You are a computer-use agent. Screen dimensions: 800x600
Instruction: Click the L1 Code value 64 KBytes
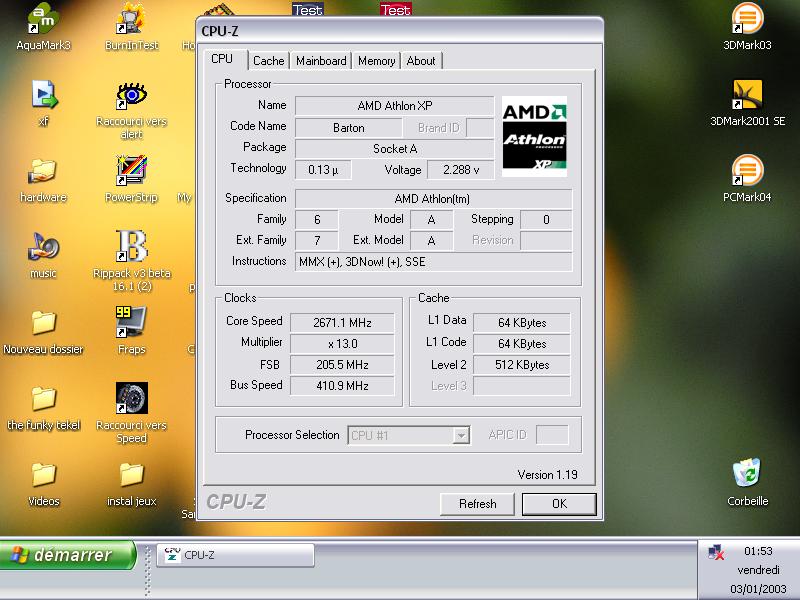coord(521,343)
